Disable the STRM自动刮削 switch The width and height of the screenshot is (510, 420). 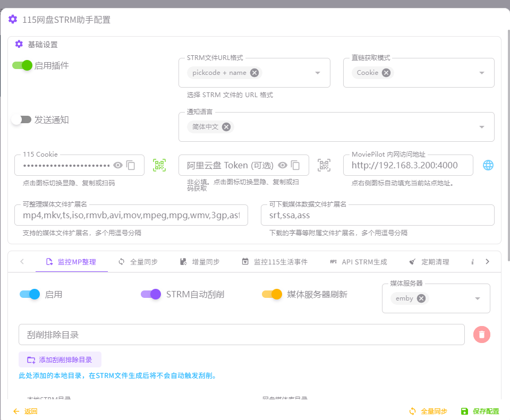point(151,294)
